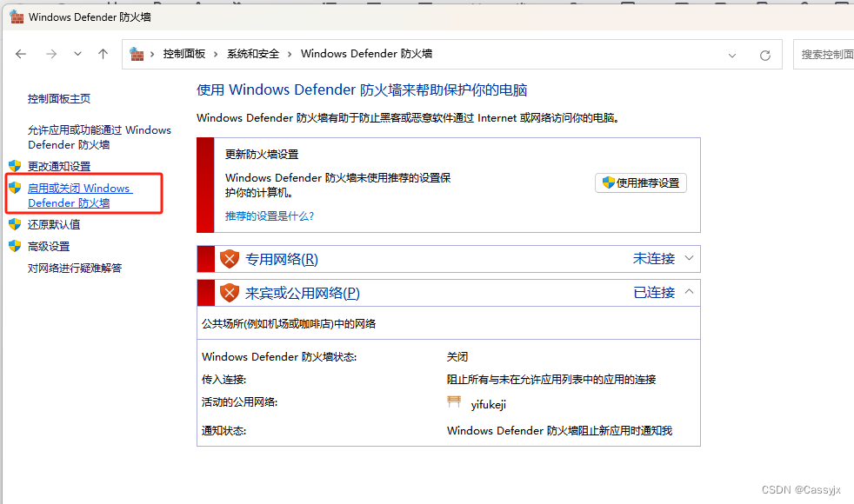854x504 pixels.
Task: Expand chevron after address bar firewall icon
Action: (x=152, y=54)
